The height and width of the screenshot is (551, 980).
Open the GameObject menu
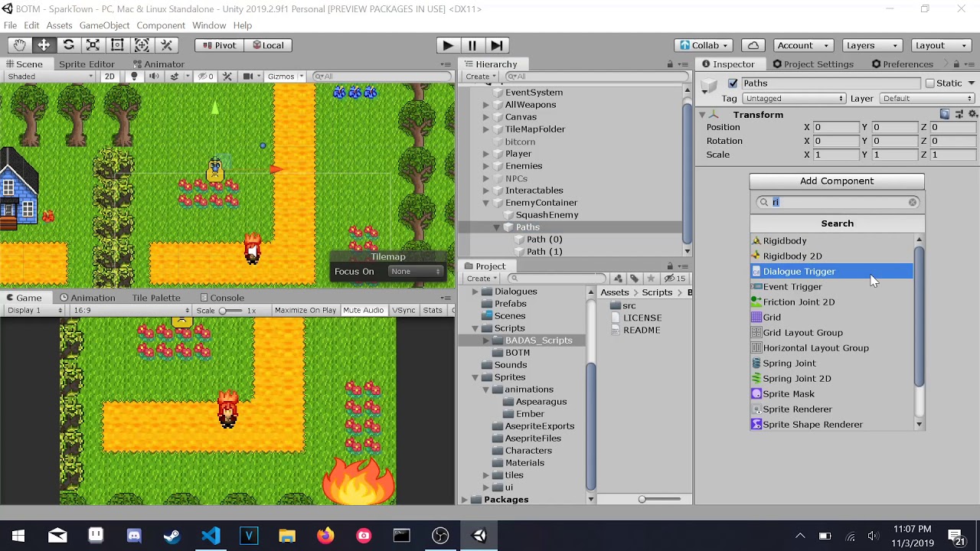pos(104,25)
